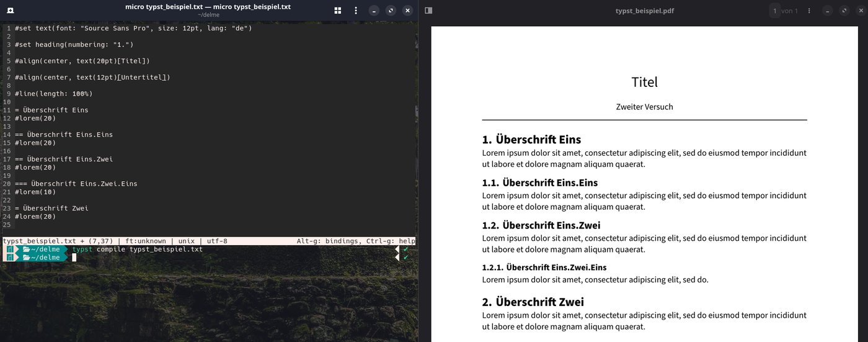
Task: Click the green checkmark beside the typst compile command
Action: (x=405, y=250)
